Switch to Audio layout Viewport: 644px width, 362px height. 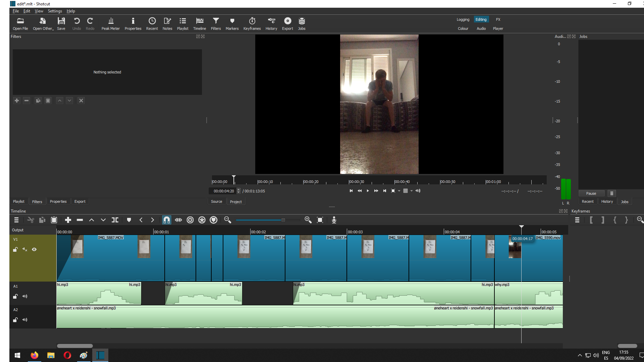click(481, 28)
